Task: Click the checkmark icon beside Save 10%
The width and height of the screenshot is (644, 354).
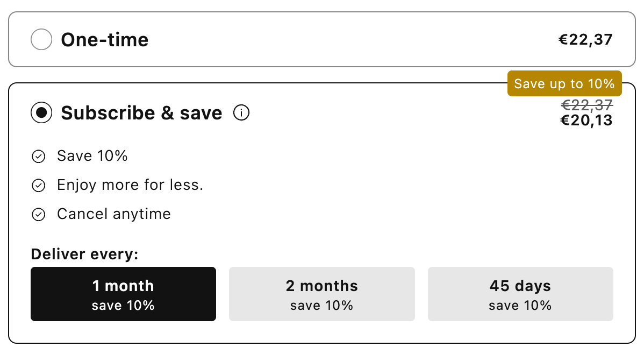Action: pos(38,157)
